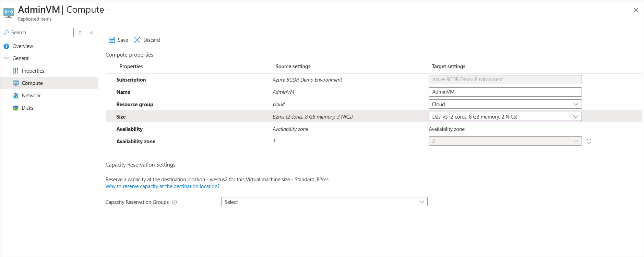Go to the Overview page
Viewport: 644px width, 257px height.
(x=23, y=46)
